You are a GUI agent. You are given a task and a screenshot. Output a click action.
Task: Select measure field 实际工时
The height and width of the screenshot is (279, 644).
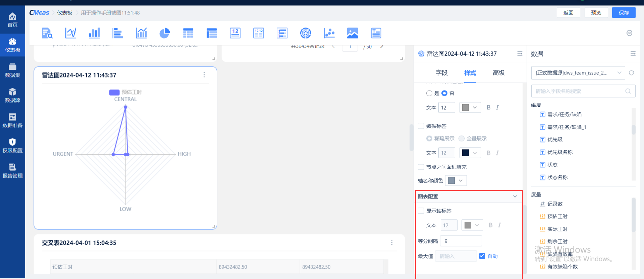557,229
